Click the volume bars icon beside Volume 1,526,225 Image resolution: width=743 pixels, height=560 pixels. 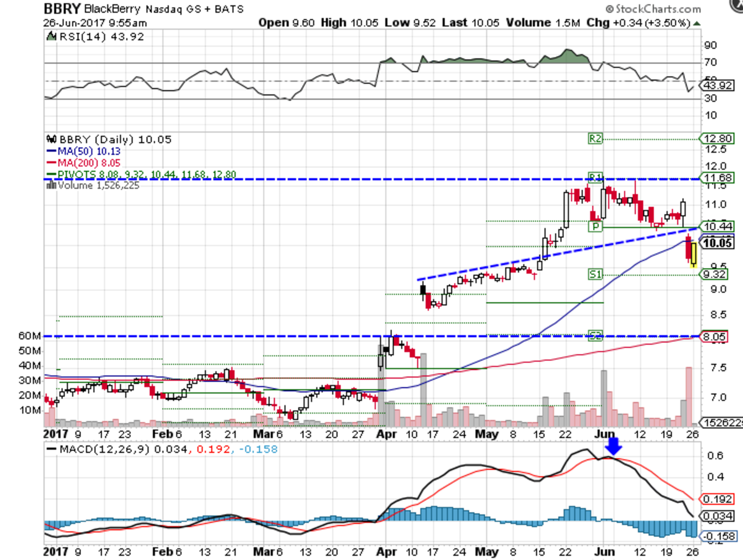tap(51, 185)
